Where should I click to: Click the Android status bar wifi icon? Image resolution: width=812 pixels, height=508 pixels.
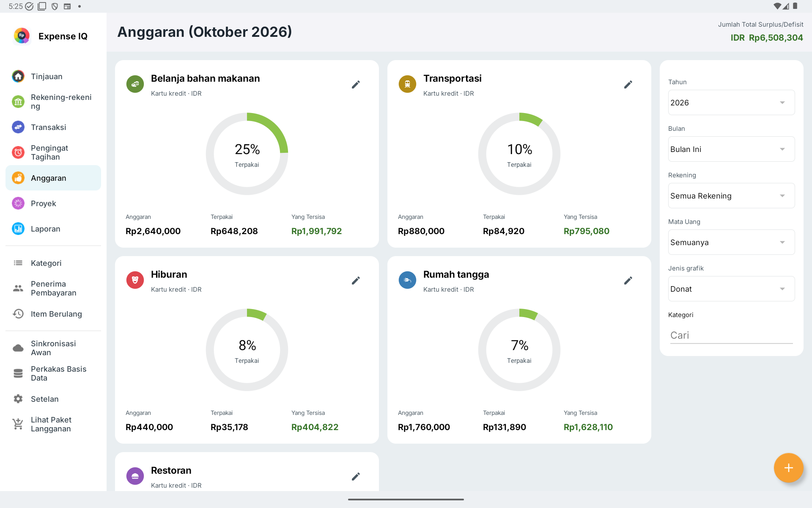pos(777,6)
